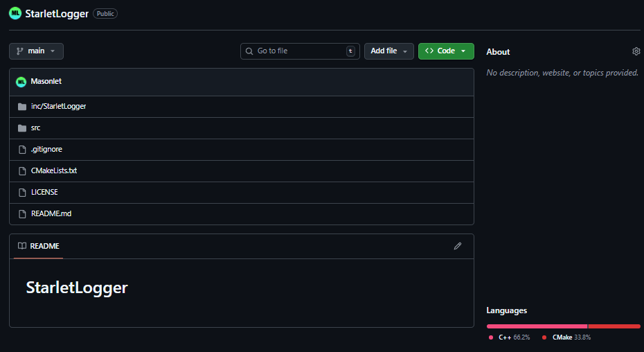This screenshot has height=352, width=644.
Task: Open the LICENSE file
Action: coord(44,192)
